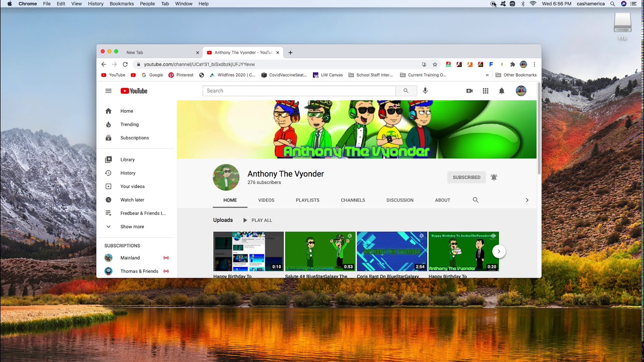Screen dimensions: 644x362
Task: Open the account avatar in YouTube header
Action: click(521, 91)
